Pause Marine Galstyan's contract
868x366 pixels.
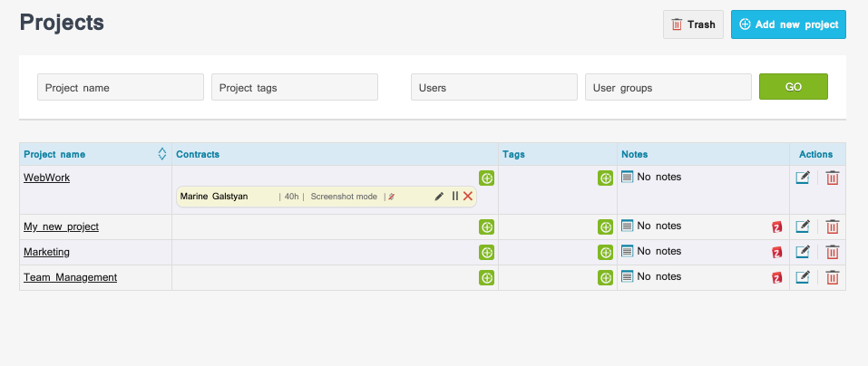pos(454,197)
